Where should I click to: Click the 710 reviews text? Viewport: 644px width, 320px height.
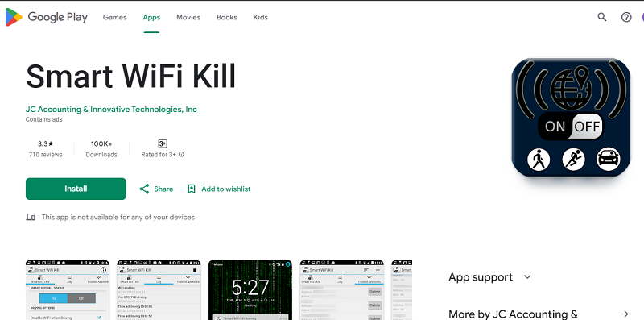(x=46, y=155)
